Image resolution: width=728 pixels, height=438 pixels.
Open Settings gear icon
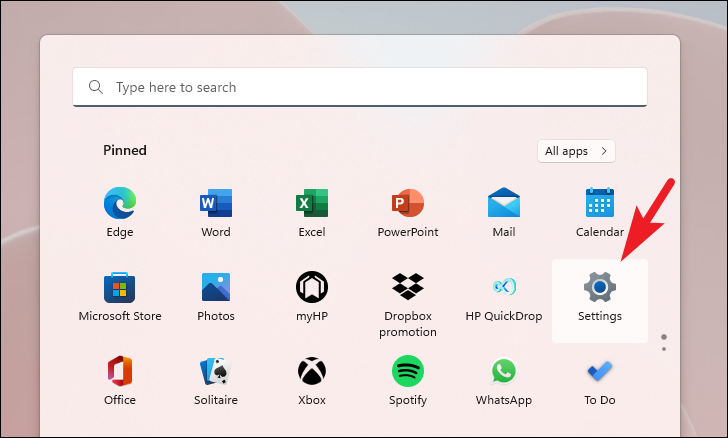tap(600, 287)
